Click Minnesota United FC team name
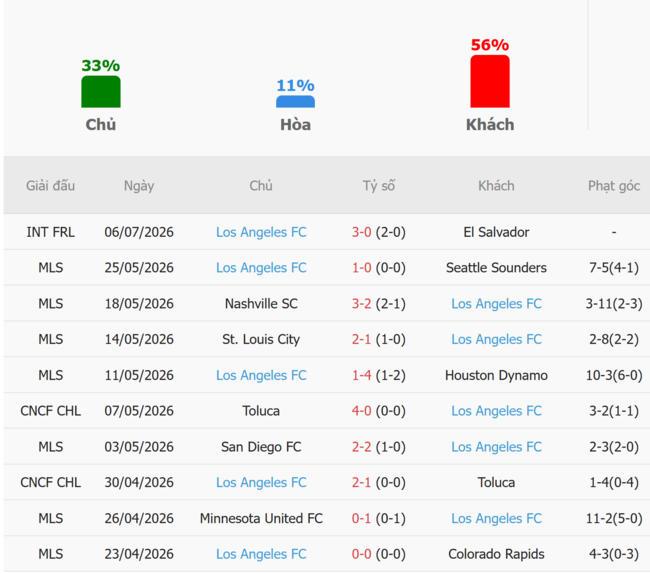This screenshot has height=574, width=650. pos(261,518)
